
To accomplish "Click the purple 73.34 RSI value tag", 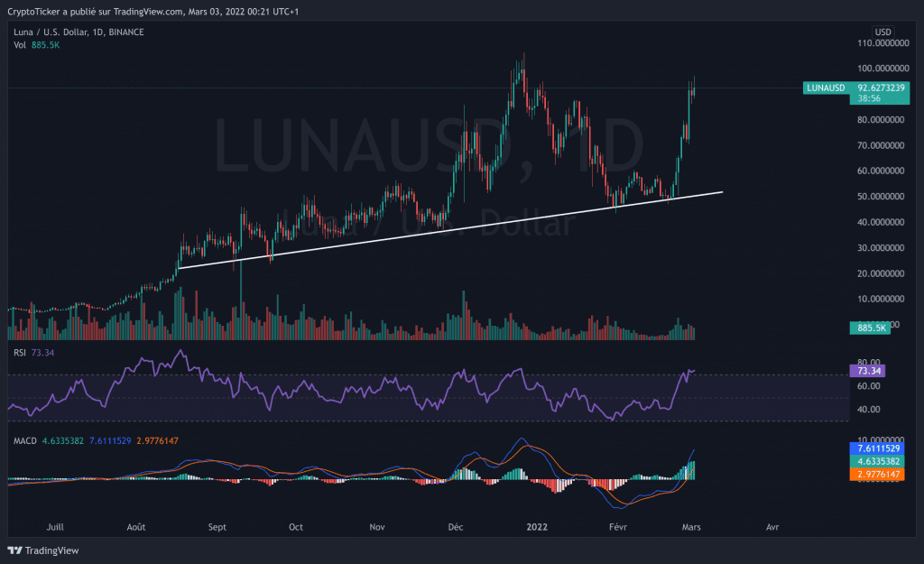I will click(866, 370).
